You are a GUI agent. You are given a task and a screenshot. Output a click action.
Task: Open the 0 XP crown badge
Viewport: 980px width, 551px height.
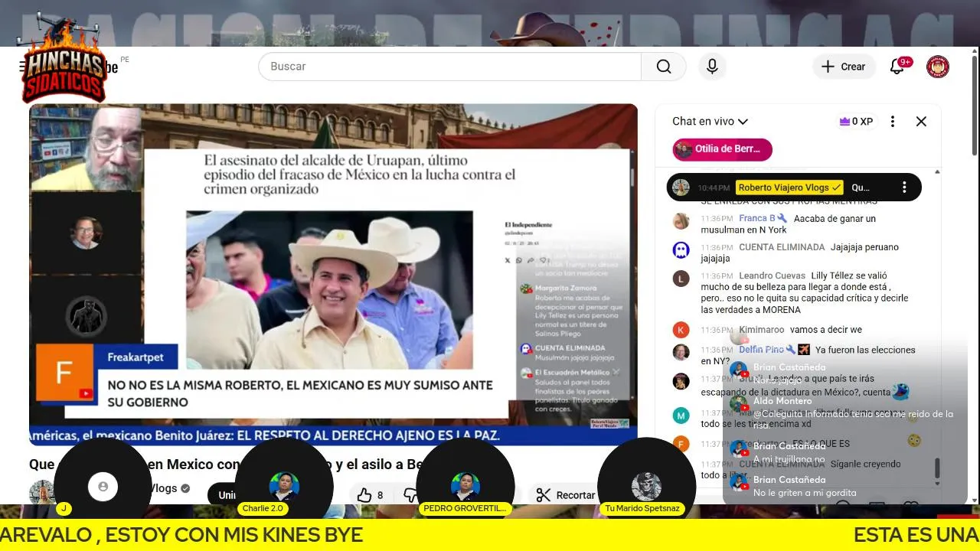pos(856,121)
